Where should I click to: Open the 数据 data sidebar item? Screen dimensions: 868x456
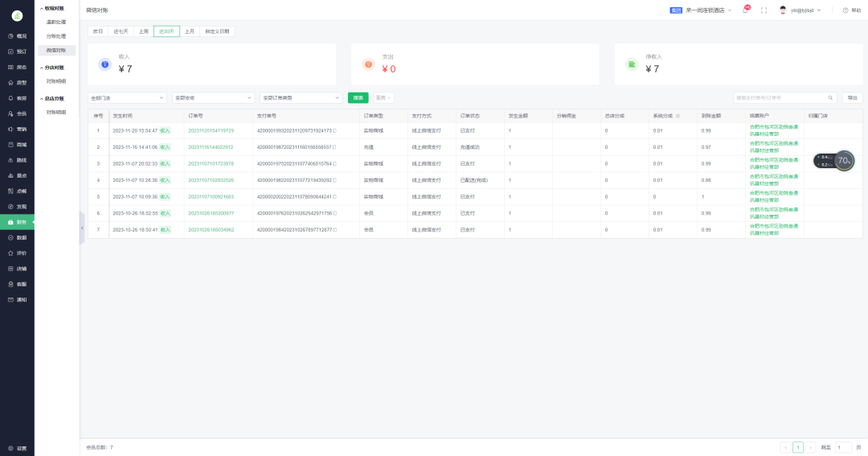pyautogui.click(x=17, y=238)
